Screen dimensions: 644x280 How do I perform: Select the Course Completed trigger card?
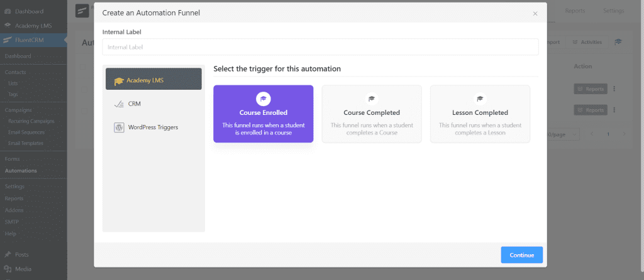(x=372, y=114)
